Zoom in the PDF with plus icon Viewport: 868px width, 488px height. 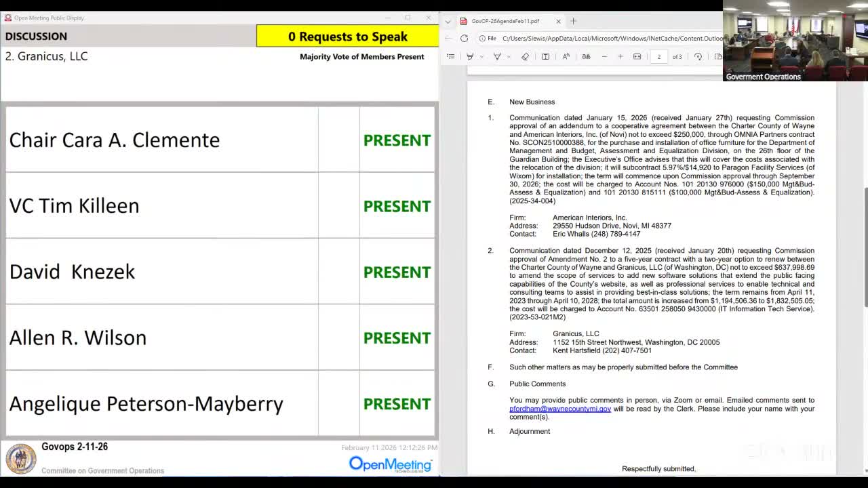click(620, 57)
